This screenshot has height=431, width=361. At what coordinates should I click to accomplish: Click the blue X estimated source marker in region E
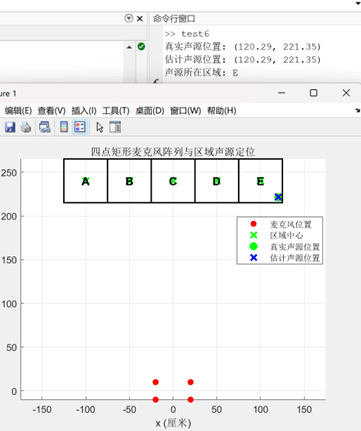278,197
